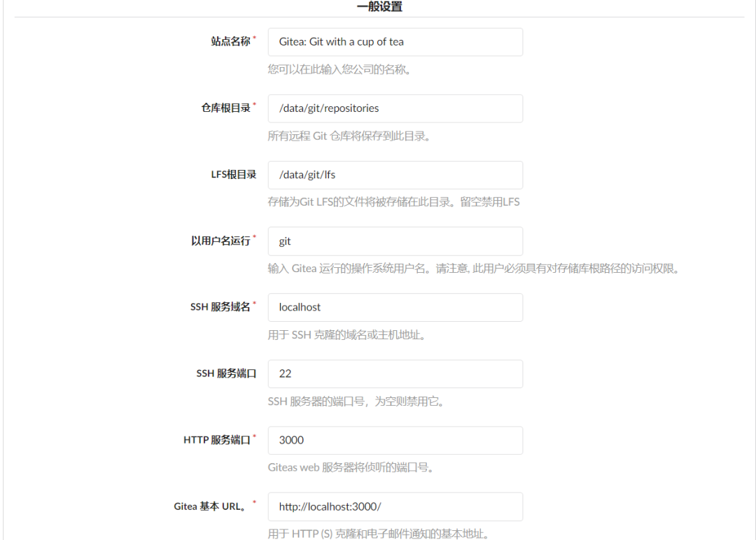The image size is (756, 540).
Task: Click the LFS根目录 path input box
Action: 395,175
